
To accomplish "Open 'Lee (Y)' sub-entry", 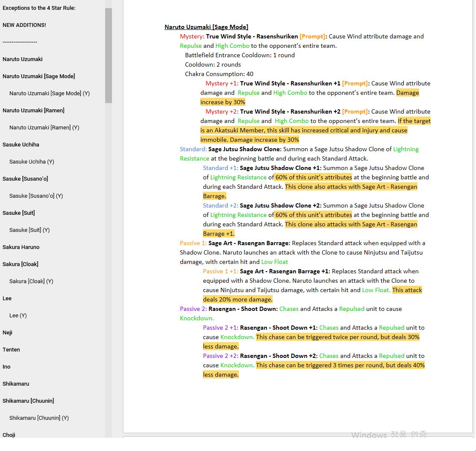I will 18,316.
